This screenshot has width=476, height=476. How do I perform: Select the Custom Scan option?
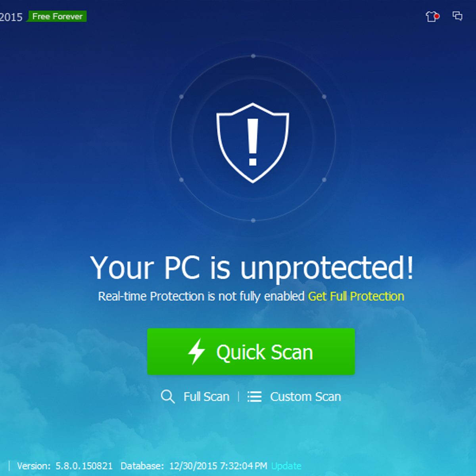(305, 397)
